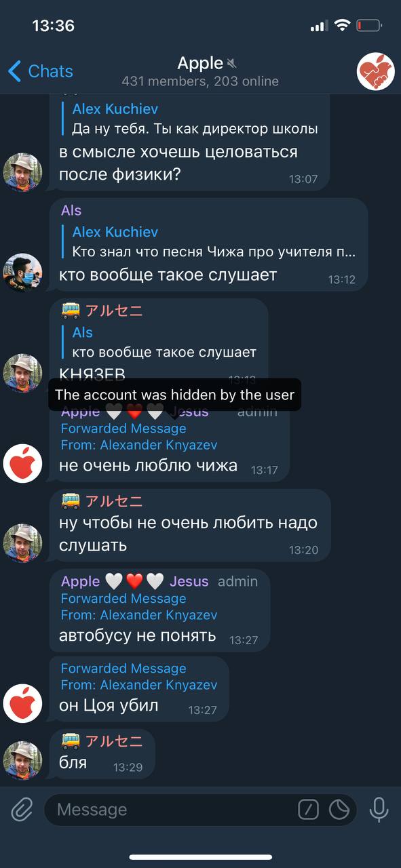Tap 'From: Alexander Knyazev' above 'он Цоя убил'
This screenshot has height=868, width=401.
point(139,685)
